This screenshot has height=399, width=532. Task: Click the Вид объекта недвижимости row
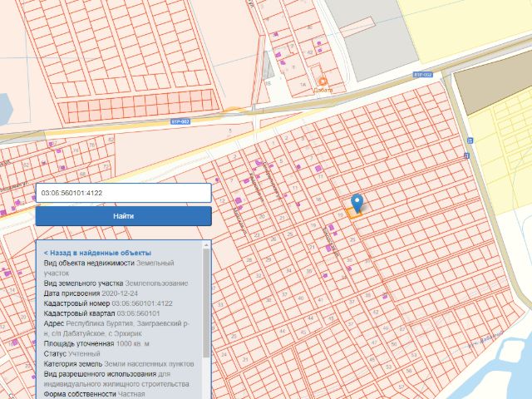click(109, 268)
